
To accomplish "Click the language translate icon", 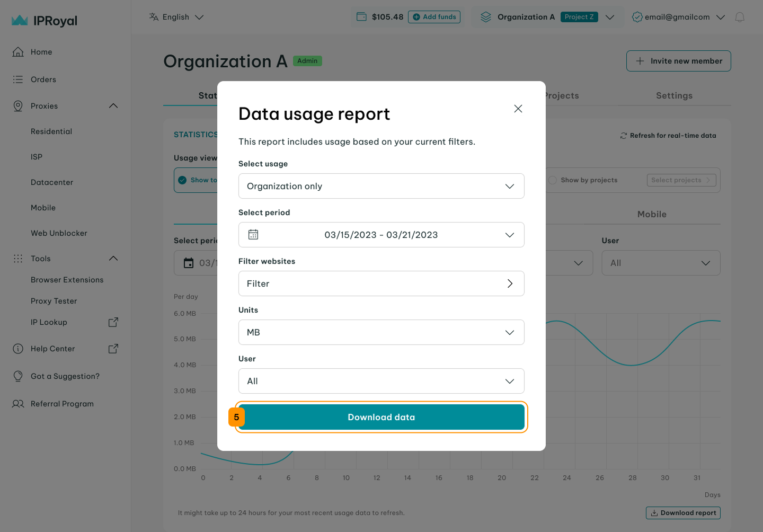I will pos(154,17).
